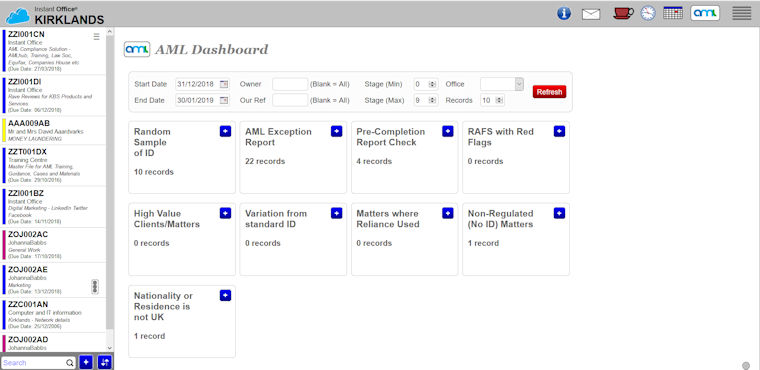Image resolution: width=760 pixels, height=370 pixels.
Task: Adjust the Records count spinner
Action: [x=499, y=100]
